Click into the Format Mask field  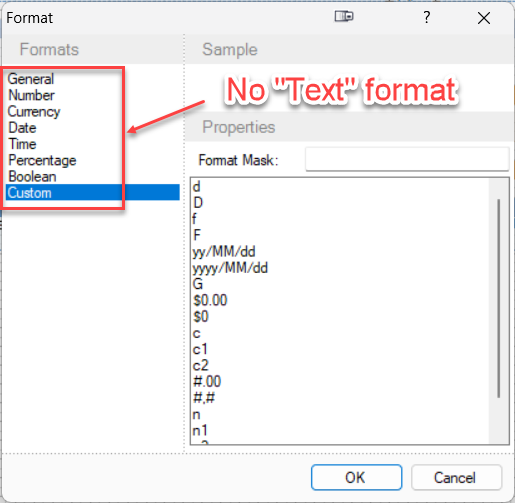407,160
